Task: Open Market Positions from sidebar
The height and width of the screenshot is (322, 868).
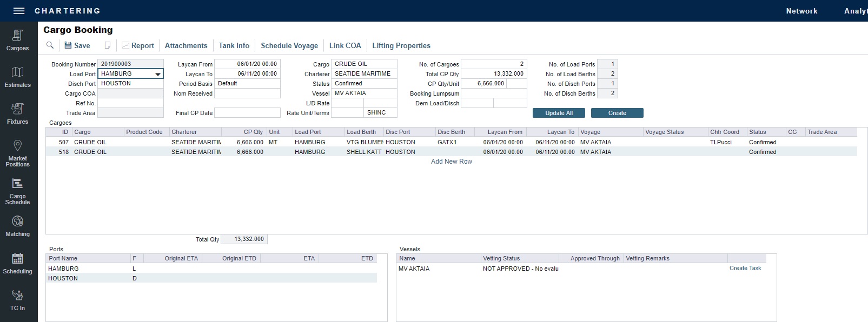Action: click(x=18, y=153)
